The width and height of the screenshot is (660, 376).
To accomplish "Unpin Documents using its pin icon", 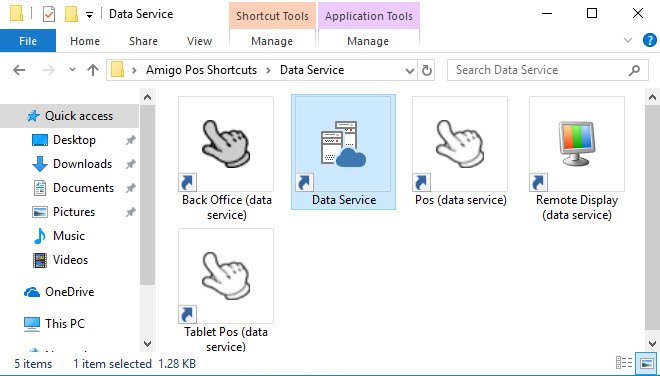I will (130, 188).
